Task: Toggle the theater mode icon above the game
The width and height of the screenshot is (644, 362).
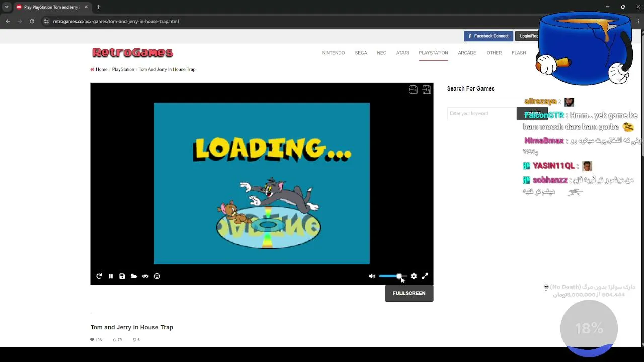Action: coord(413,89)
